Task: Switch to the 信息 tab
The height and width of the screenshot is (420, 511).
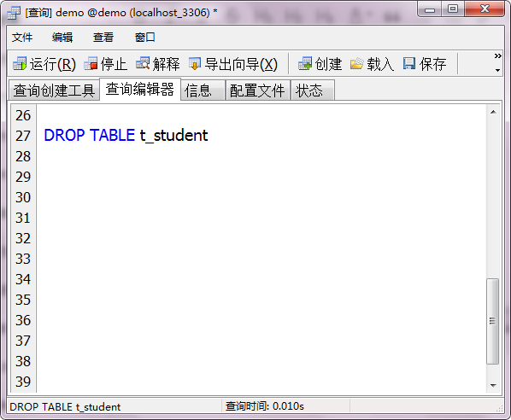Action: pos(203,90)
